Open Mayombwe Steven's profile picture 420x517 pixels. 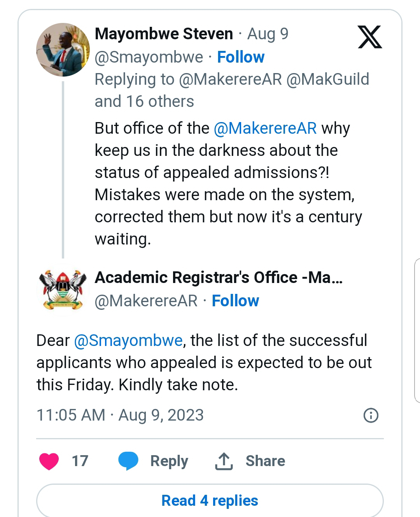click(63, 50)
